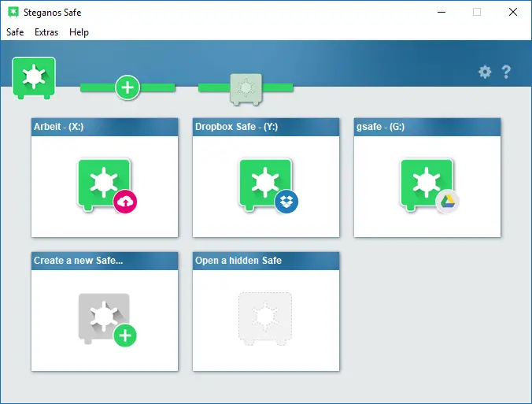Select the Dropbox Safe - (Y:) header

(x=266, y=127)
